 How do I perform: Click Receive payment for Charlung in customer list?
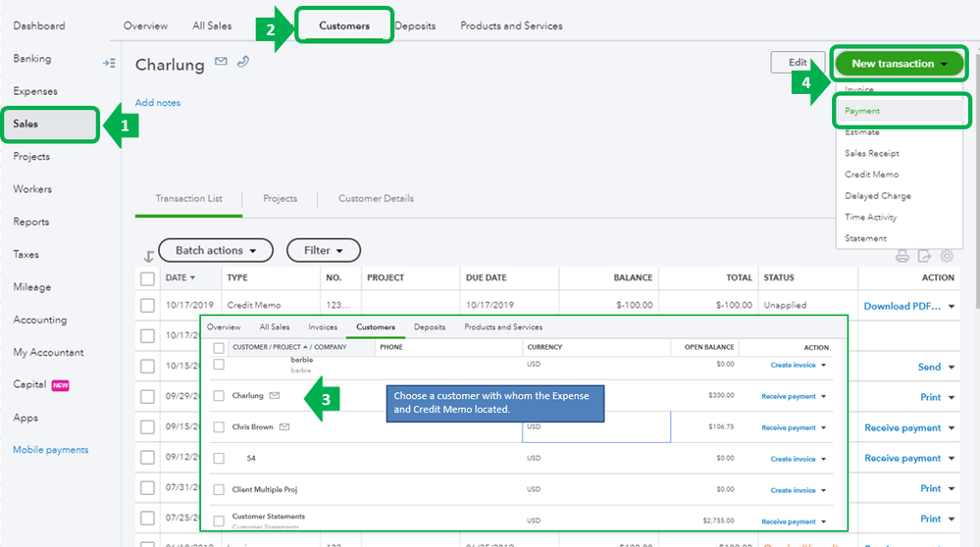(x=788, y=396)
